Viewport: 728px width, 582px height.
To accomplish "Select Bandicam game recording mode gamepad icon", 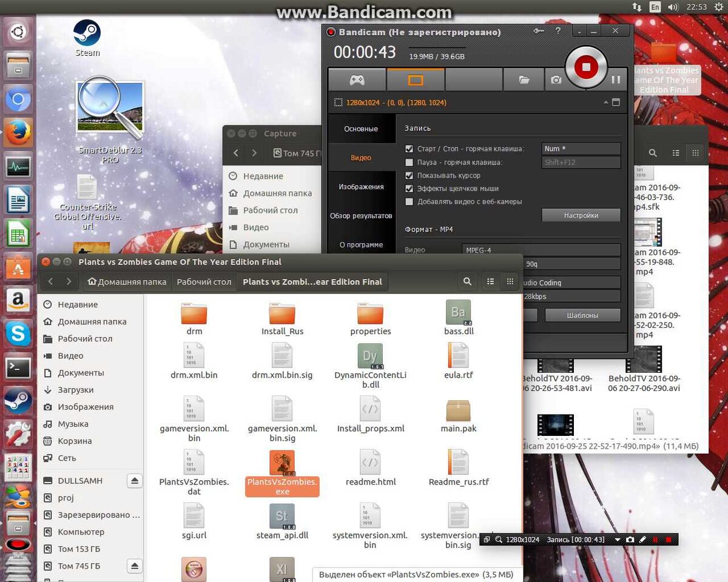I will pyautogui.click(x=357, y=79).
